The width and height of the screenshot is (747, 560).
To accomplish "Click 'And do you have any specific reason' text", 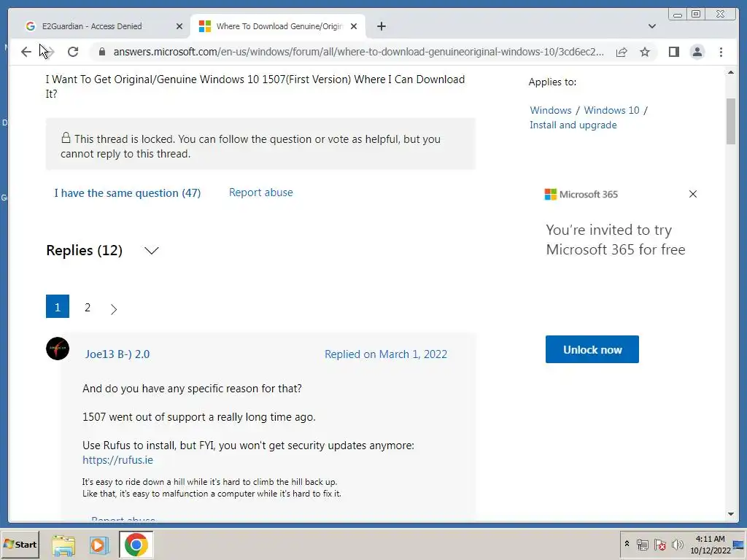I will 192,389.
